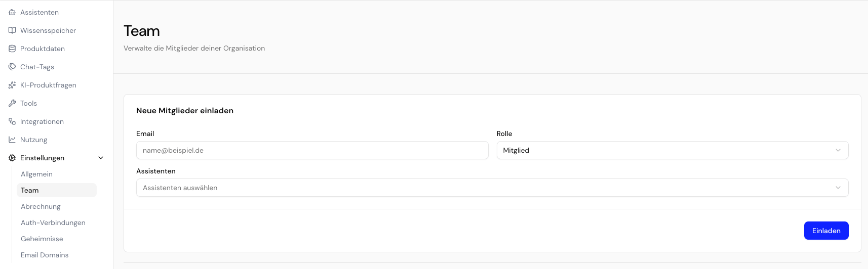
Task: Collapse the Einstellungen section chevron
Action: [x=101, y=158]
